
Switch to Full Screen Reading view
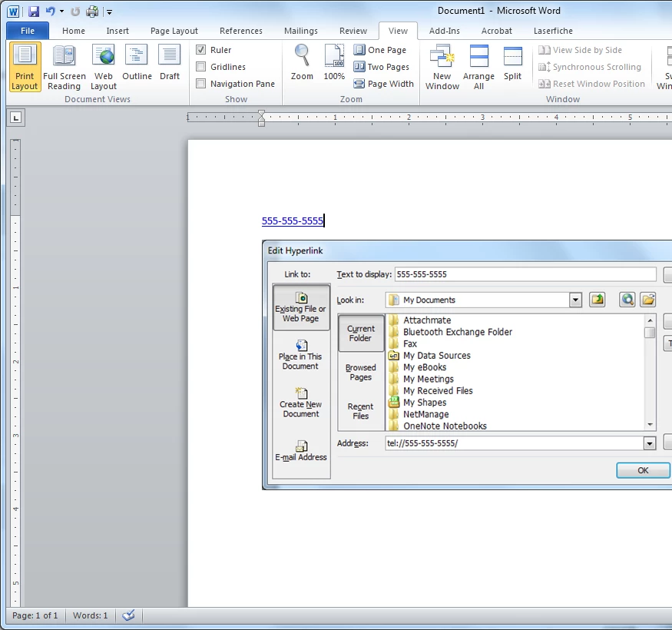[x=65, y=68]
